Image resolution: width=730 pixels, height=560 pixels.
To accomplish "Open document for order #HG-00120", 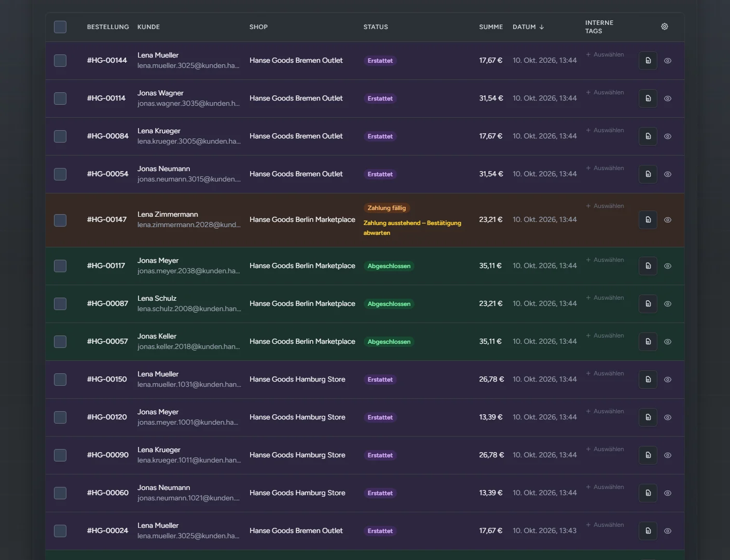I will tap(648, 417).
